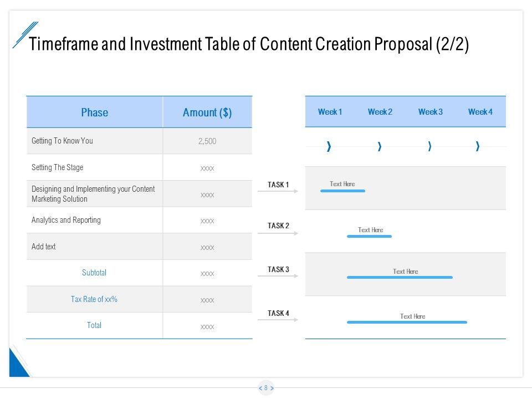
Task: Click the chevron marker under Week 3
Action: 429,146
